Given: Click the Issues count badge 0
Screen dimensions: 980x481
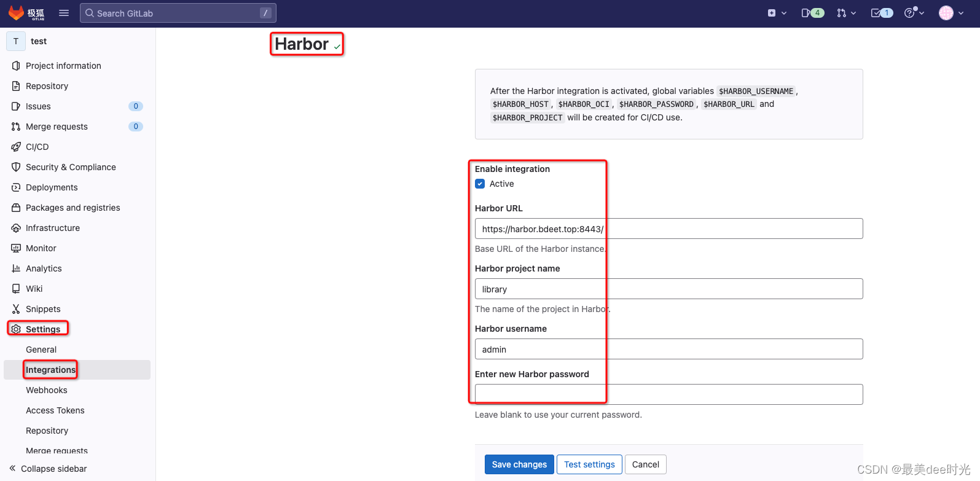Looking at the screenshot, I should (136, 106).
